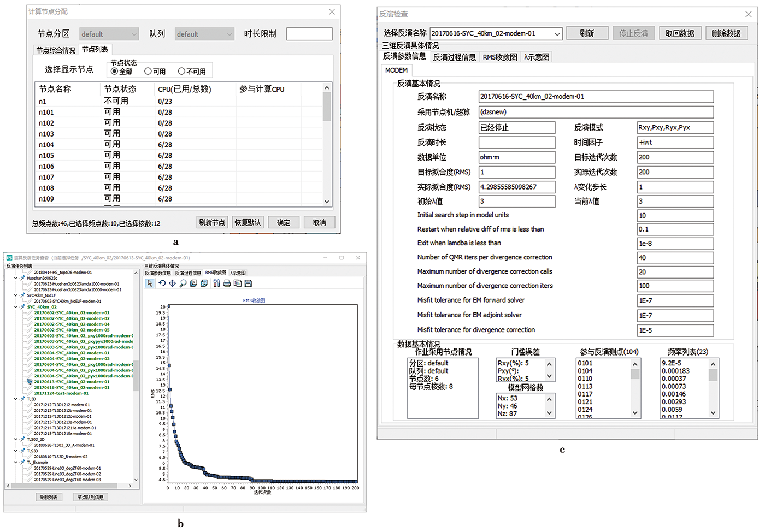
Task: Click the print chart icon
Action: click(227, 283)
